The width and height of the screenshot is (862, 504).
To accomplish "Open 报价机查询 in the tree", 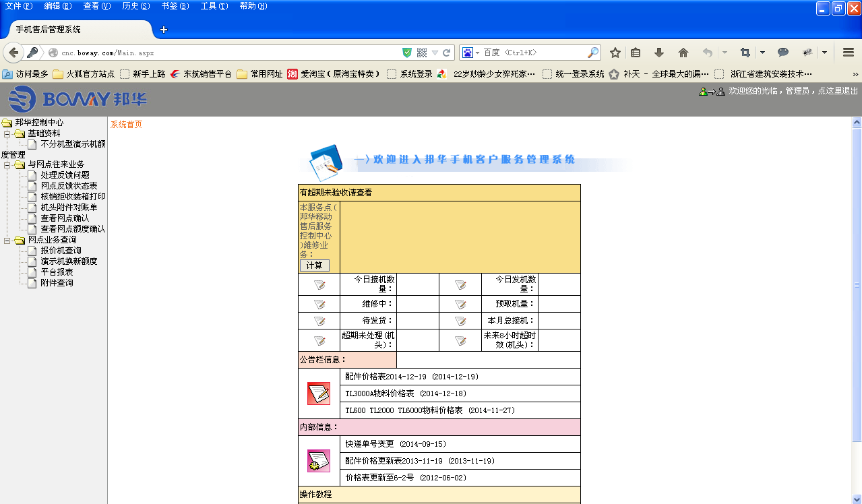I will pos(61,251).
